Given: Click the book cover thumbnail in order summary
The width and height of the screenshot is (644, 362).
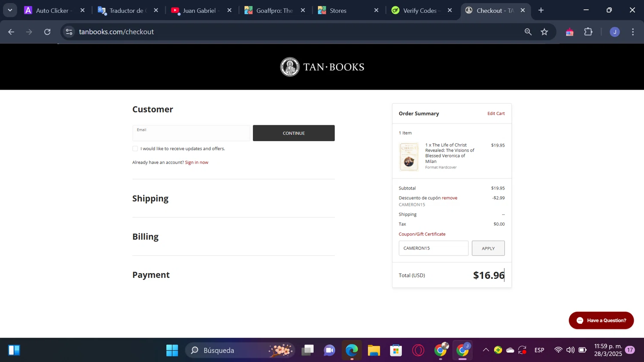Looking at the screenshot, I should (409, 157).
